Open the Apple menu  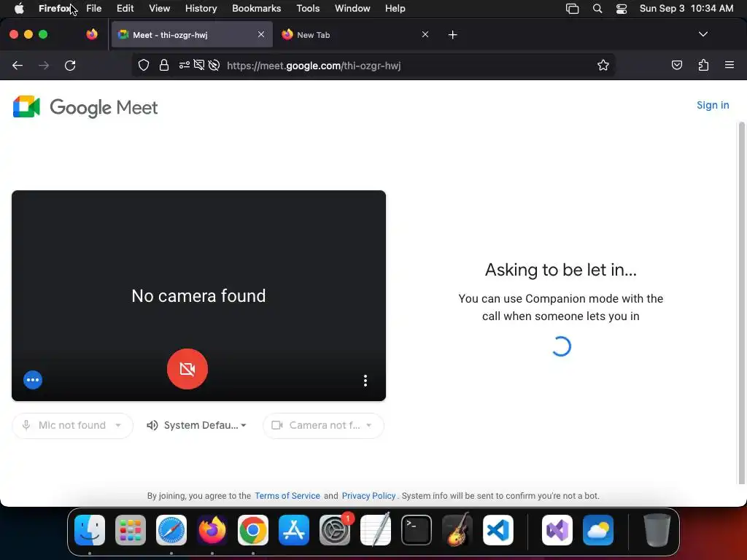19,8
